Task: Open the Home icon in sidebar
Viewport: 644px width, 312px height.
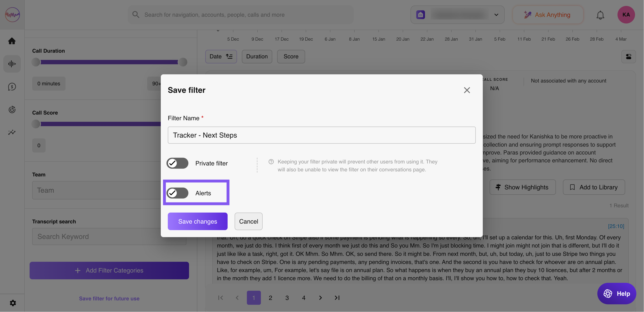Action: click(12, 41)
